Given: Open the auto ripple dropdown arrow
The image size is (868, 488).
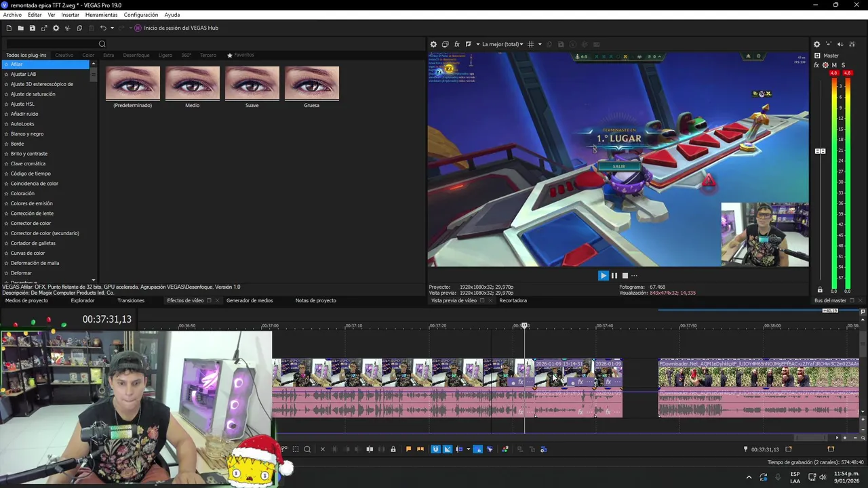Looking at the screenshot, I should tap(470, 449).
